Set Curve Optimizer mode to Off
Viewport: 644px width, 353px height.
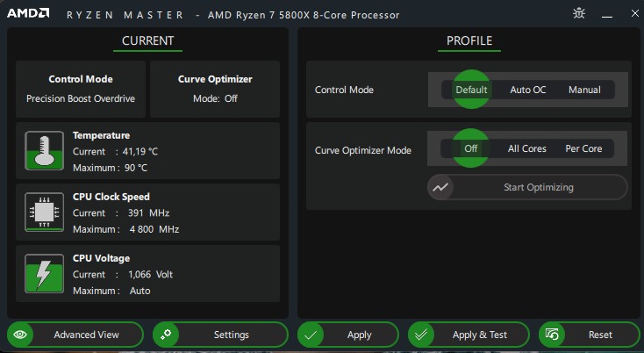[x=471, y=148]
